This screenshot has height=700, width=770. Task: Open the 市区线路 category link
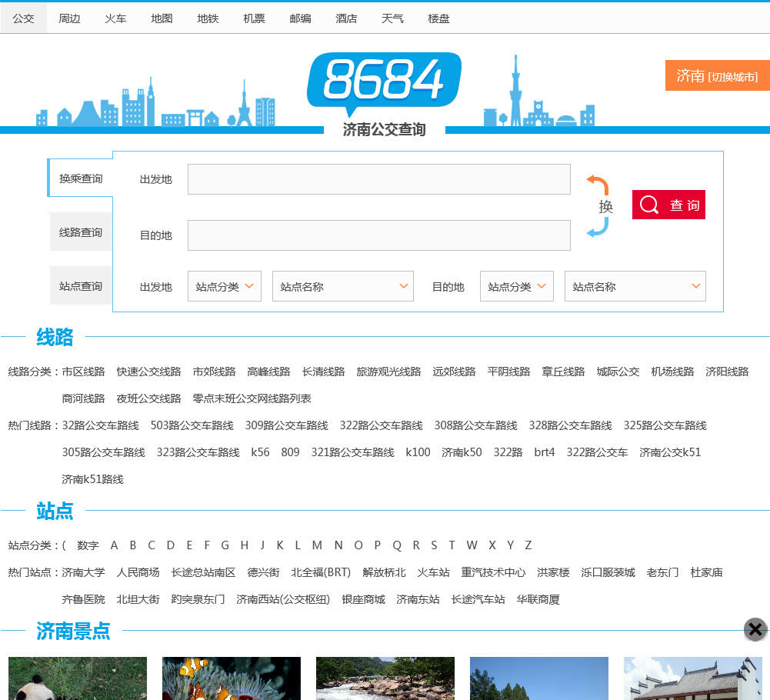pyautogui.click(x=84, y=372)
